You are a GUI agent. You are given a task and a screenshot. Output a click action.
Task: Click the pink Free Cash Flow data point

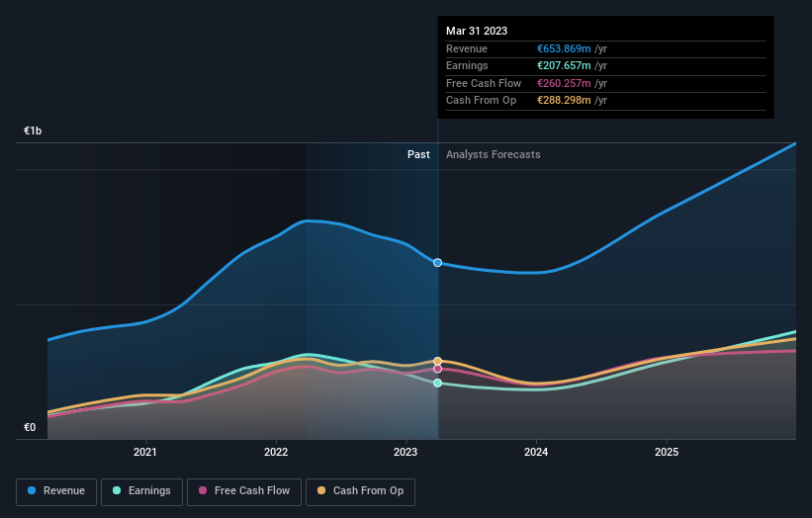(x=437, y=369)
